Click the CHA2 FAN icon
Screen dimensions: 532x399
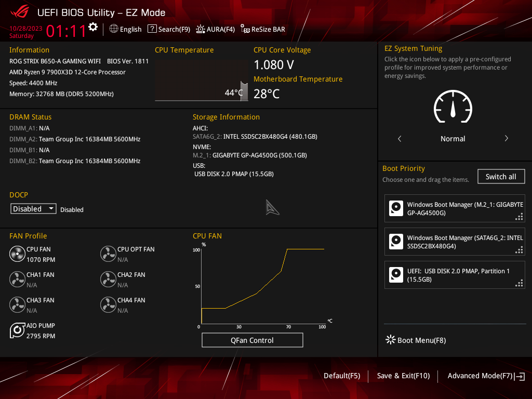point(108,280)
